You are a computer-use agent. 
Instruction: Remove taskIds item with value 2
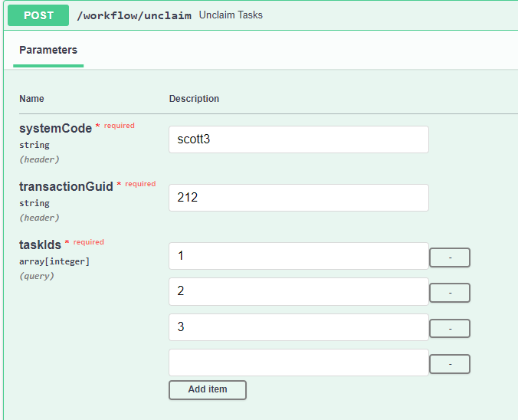[x=450, y=293]
